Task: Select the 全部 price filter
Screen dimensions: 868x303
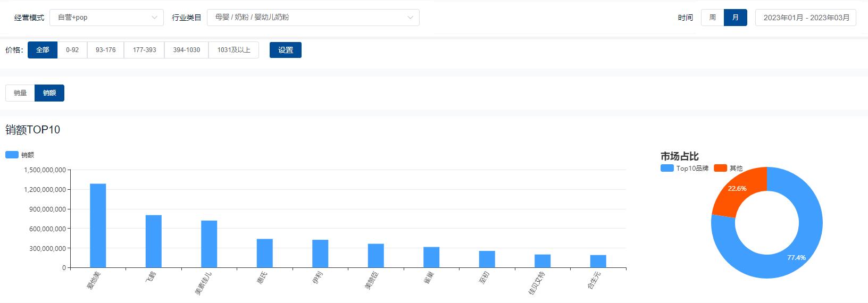Action: [x=43, y=50]
